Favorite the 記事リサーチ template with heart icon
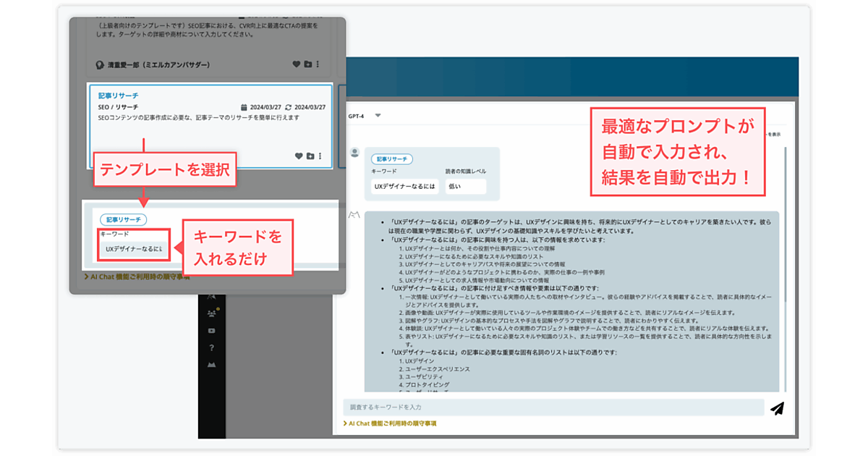 coord(298,156)
